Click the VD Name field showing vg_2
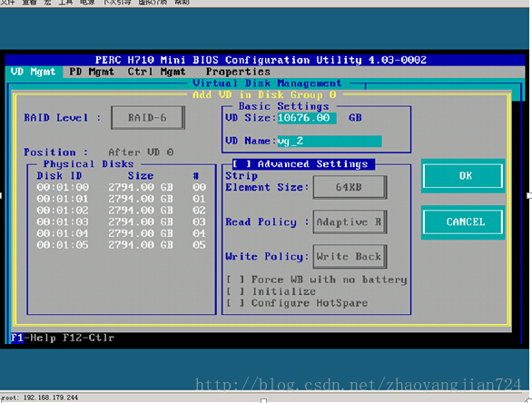Image resolution: width=532 pixels, height=403 pixels. point(330,141)
